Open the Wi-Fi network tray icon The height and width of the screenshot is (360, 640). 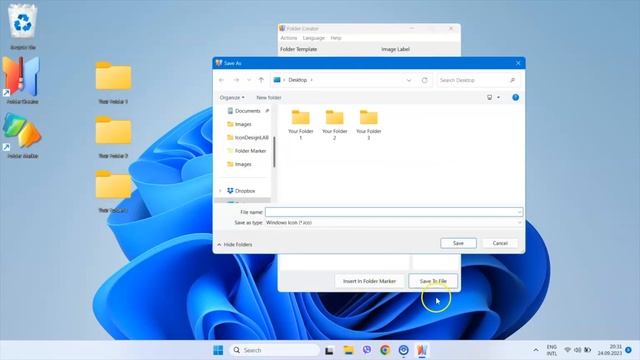(x=567, y=350)
